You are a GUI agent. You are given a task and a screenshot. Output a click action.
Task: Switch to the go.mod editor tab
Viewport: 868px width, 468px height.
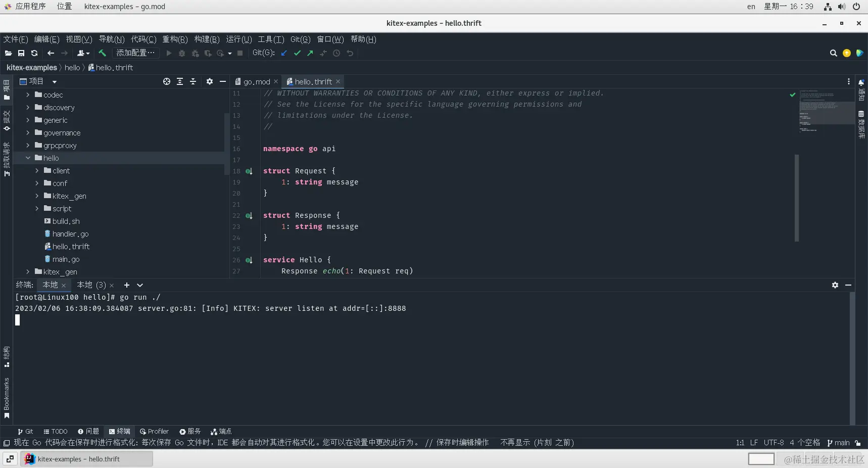(x=257, y=82)
